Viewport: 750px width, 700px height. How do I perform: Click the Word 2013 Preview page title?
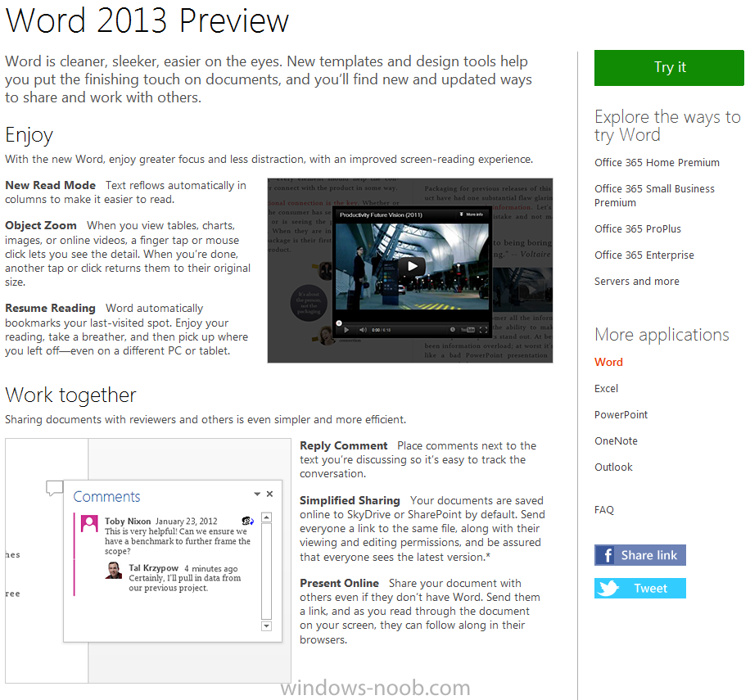pyautogui.click(x=147, y=20)
